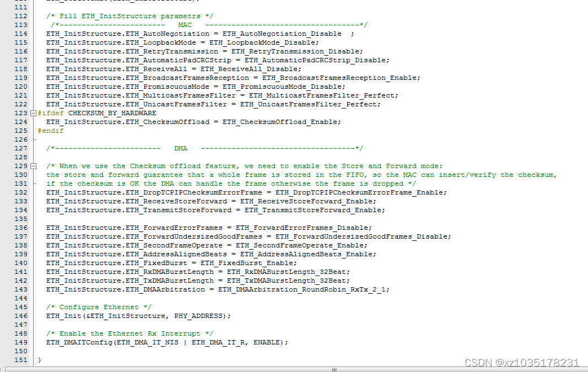Place cursor on ETH_AutoNegotiation_Disable
This screenshot has width=588, height=372.
click(x=282, y=34)
